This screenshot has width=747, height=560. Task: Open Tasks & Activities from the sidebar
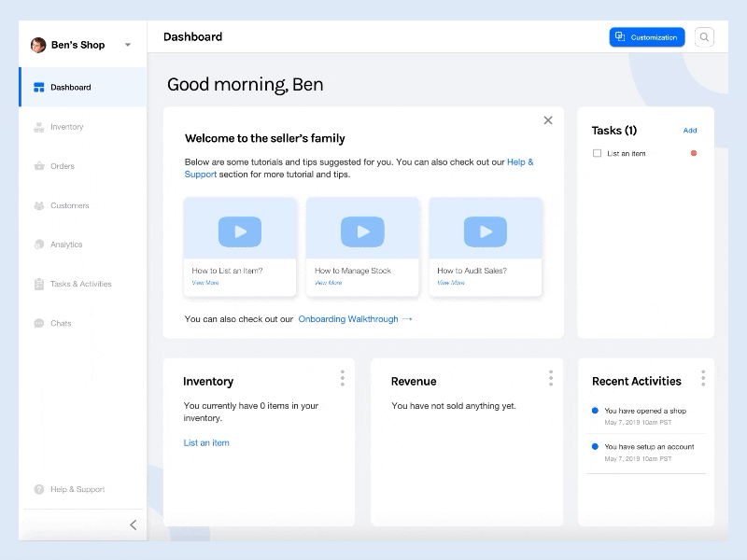(x=83, y=284)
